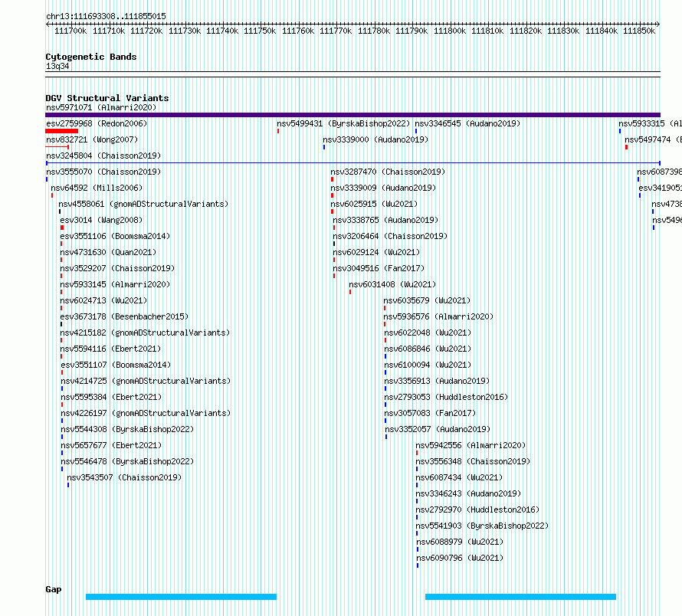682x616 pixels.
Task: Click nsv5541903 (ByrskaBishop2022) label
Action: [x=482, y=526]
